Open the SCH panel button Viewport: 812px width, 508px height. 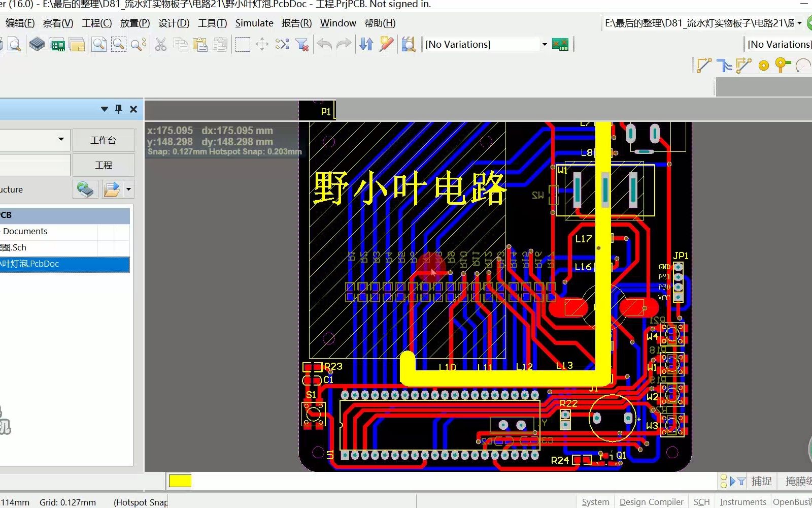pos(701,502)
